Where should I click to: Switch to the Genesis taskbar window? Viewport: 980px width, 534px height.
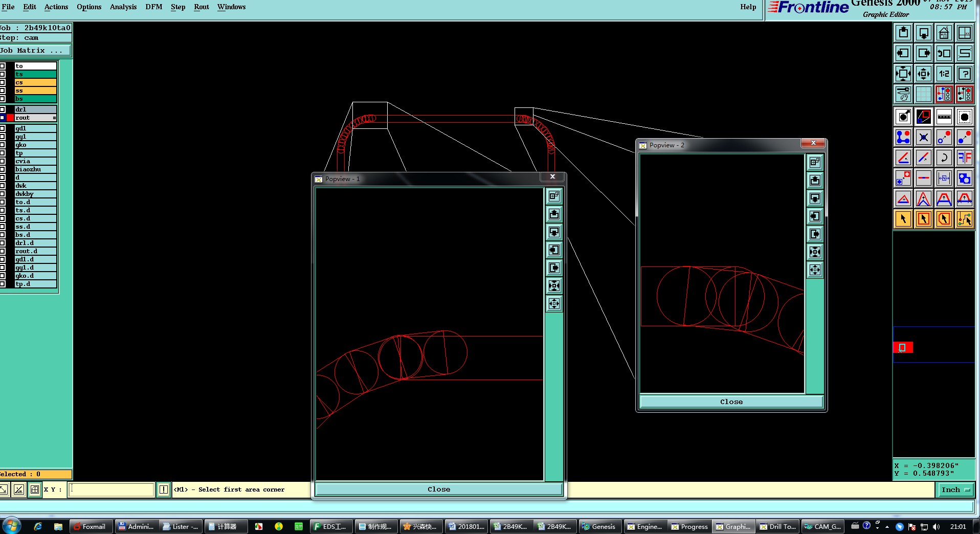coord(599,526)
